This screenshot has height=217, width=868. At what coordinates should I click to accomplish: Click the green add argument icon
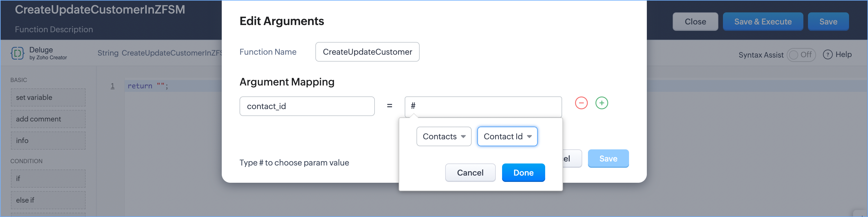601,103
